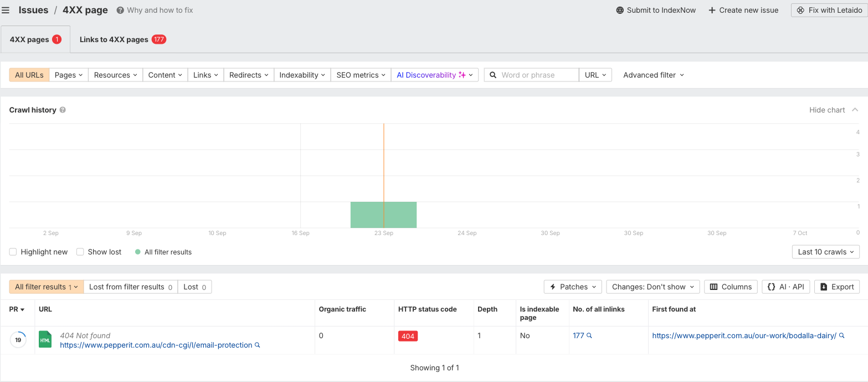Open the Indexability filter dropdown

click(x=302, y=75)
